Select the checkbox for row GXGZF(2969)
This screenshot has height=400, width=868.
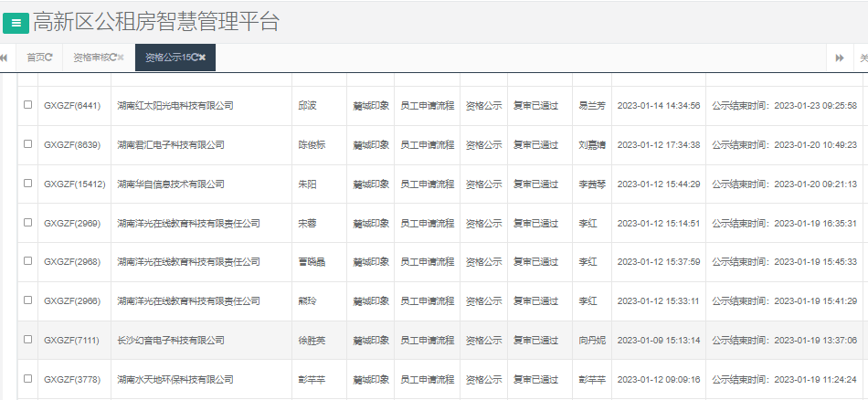[27, 223]
